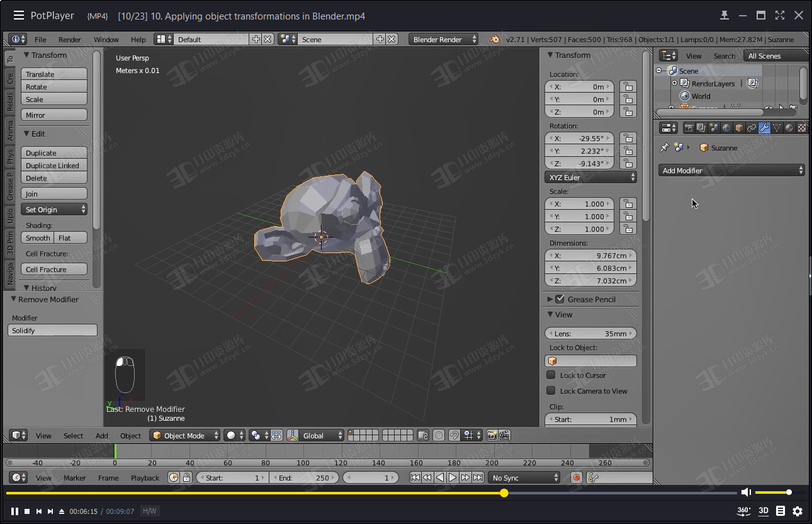Toggle PotPlayer 3D mode icon
This screenshot has height=524, width=812.
click(764, 511)
